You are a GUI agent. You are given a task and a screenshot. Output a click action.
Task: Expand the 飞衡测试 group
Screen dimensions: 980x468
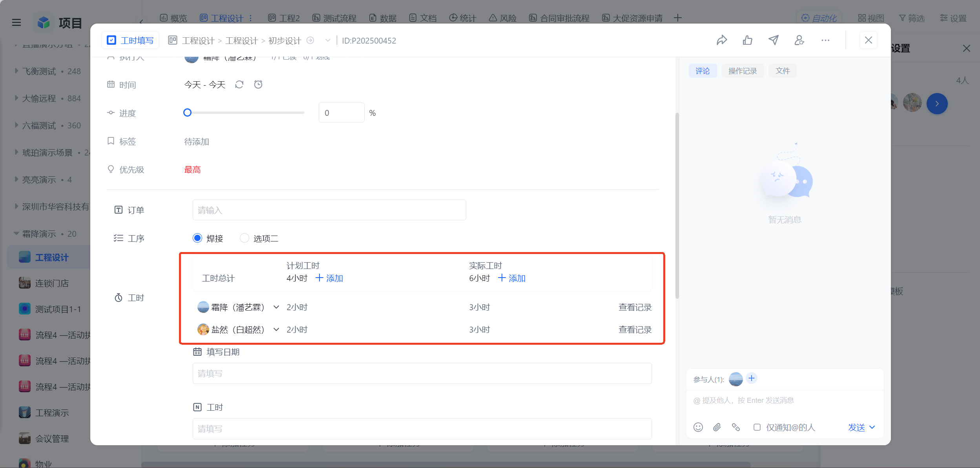pos(16,71)
